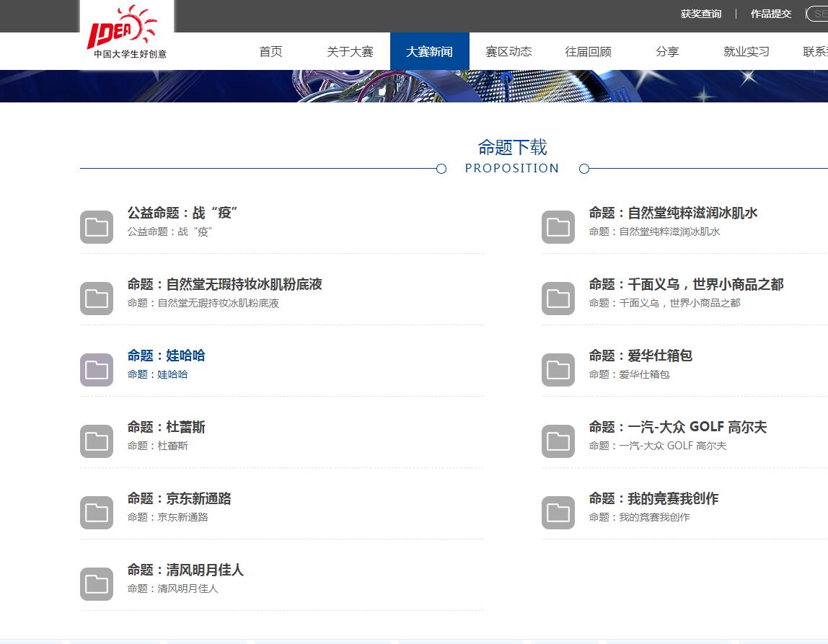
Task: Open 命题：千面义乌，世界小商品之都 title link
Action: coord(686,284)
